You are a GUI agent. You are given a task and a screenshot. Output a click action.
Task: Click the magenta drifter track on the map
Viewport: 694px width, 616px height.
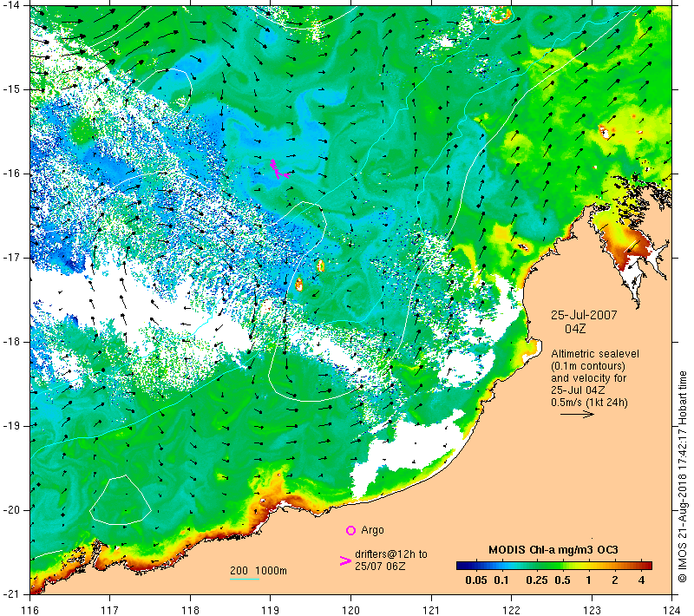tap(278, 169)
